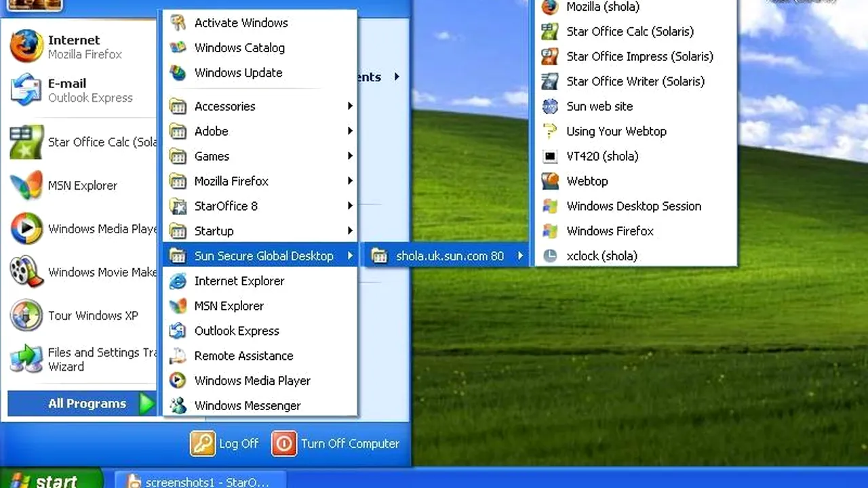The width and height of the screenshot is (868, 488).
Task: Click the Windows Update text label
Action: pos(238,73)
